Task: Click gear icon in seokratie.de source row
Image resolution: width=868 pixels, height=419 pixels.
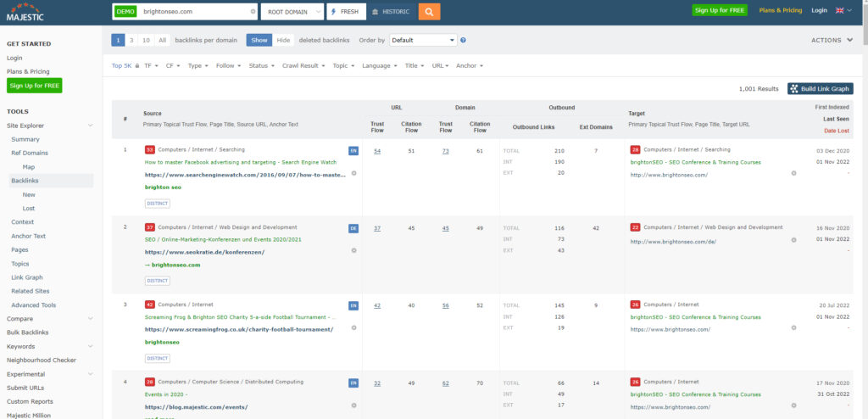Action: (353, 250)
